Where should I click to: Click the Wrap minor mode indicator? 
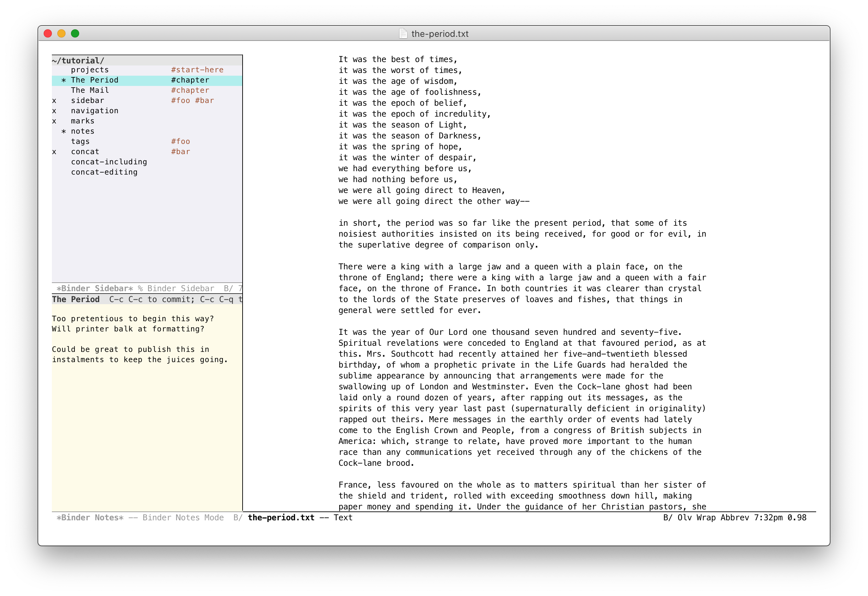pos(706,518)
